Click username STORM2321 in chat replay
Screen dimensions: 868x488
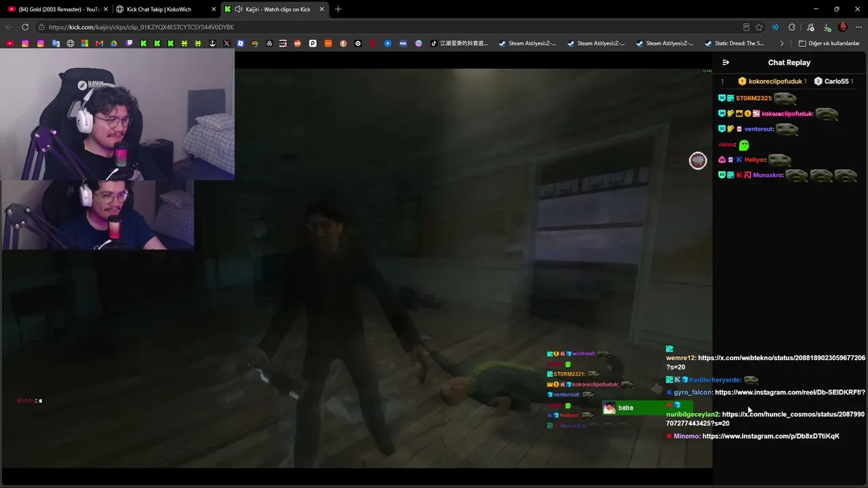coord(753,98)
